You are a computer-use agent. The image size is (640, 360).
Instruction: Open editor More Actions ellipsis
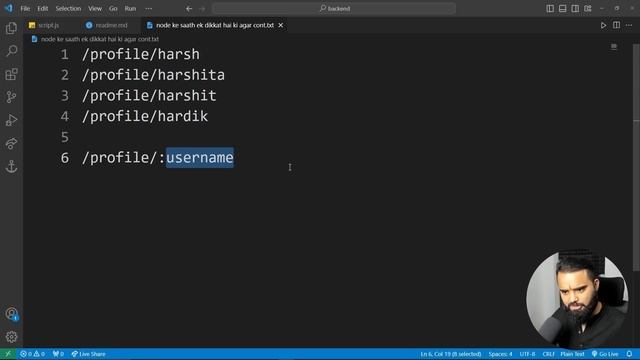(629, 25)
